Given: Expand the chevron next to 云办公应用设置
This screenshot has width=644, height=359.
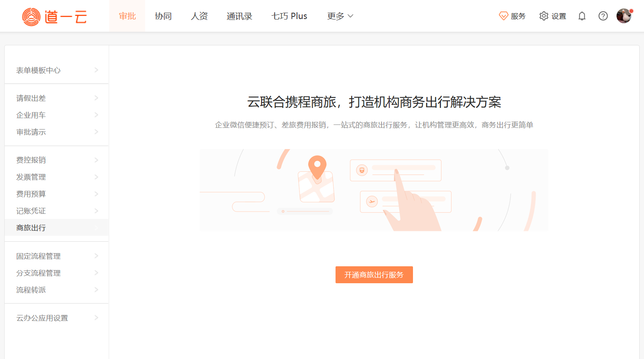Looking at the screenshot, I should pos(96,318).
